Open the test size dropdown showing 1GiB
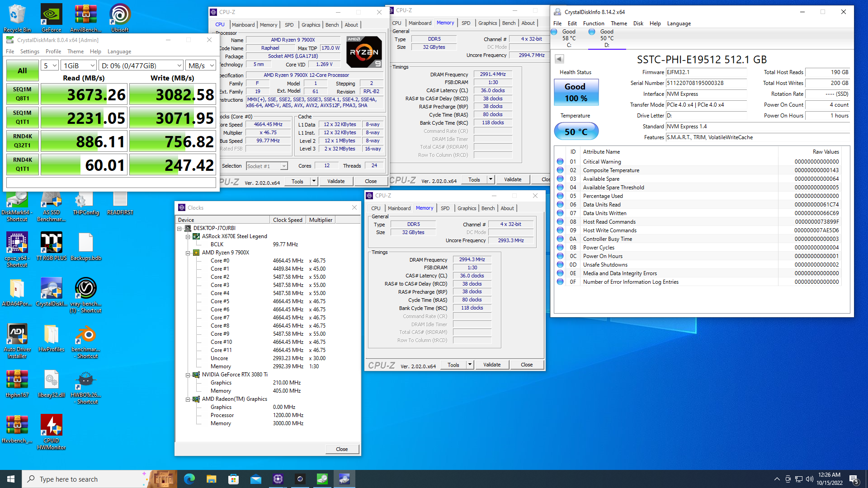The height and width of the screenshot is (488, 868). point(79,66)
